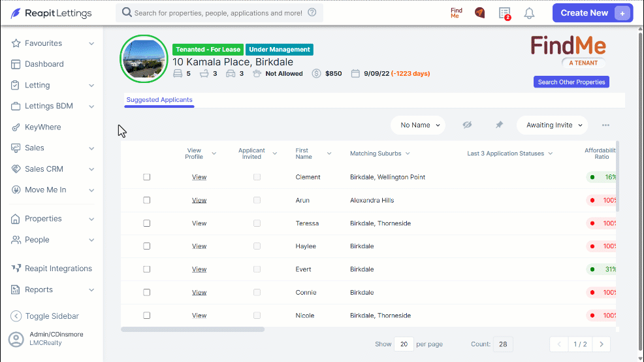Open the Awaiting Invite dropdown

(552, 125)
